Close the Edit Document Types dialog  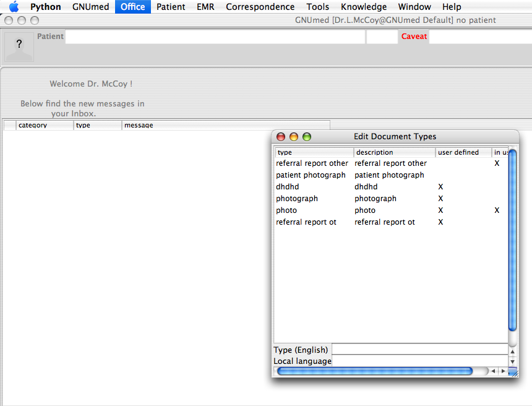pos(281,137)
